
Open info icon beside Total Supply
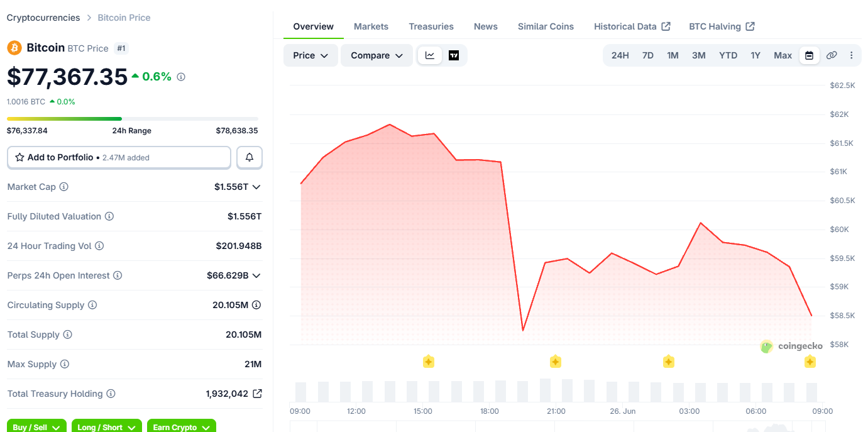67,335
